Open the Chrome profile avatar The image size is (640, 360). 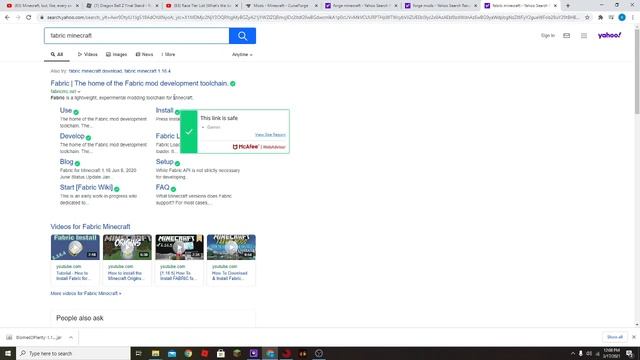pos(622,18)
